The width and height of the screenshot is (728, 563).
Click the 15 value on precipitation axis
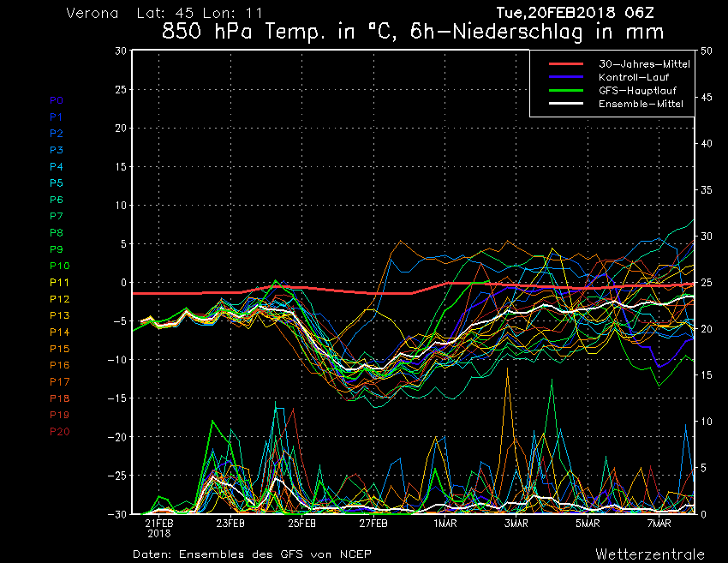point(707,374)
